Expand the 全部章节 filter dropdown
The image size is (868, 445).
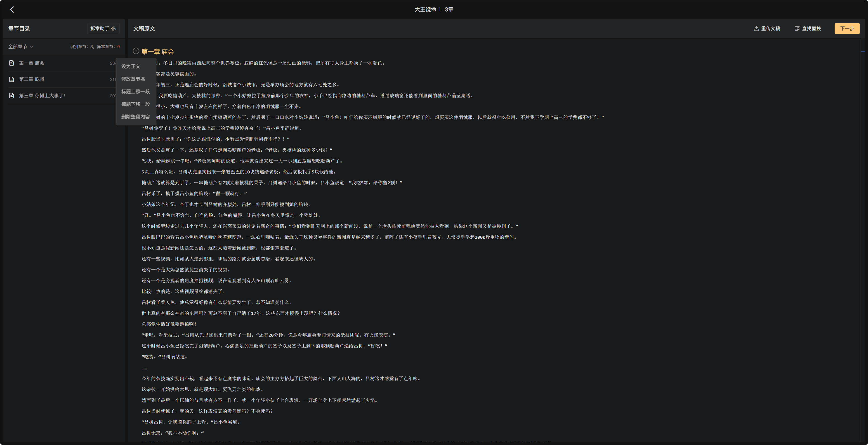[21, 47]
